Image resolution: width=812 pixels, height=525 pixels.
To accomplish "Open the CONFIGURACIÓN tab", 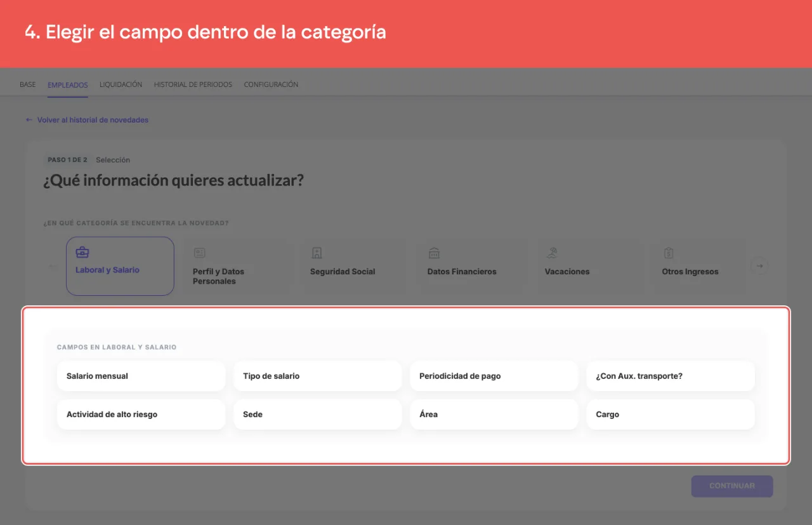I will click(x=271, y=84).
